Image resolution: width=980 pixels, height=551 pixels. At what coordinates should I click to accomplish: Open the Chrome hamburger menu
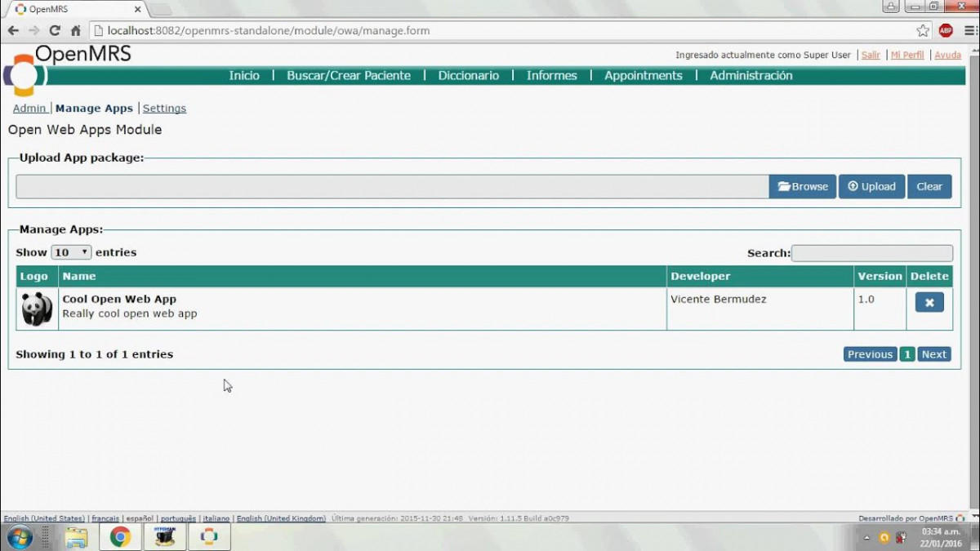[x=969, y=31]
